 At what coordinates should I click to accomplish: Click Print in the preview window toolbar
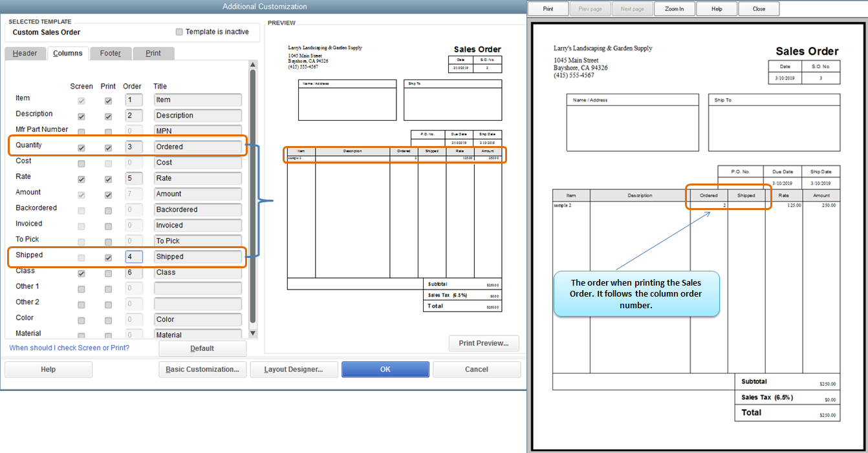click(547, 8)
